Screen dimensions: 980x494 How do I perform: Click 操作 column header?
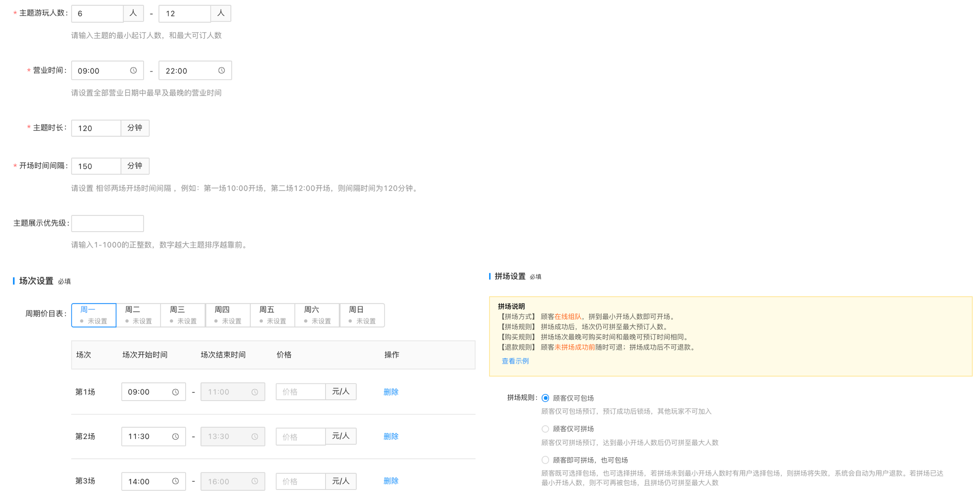point(392,355)
